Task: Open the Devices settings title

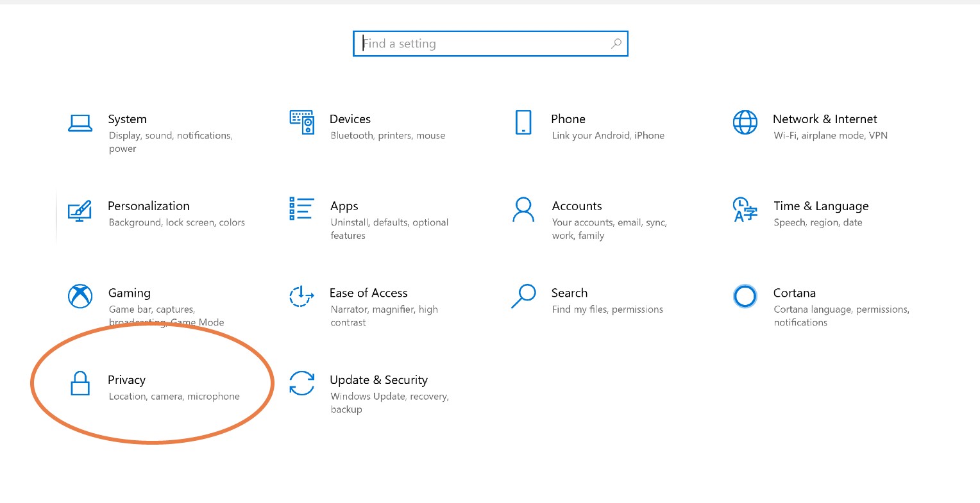Action: click(350, 119)
